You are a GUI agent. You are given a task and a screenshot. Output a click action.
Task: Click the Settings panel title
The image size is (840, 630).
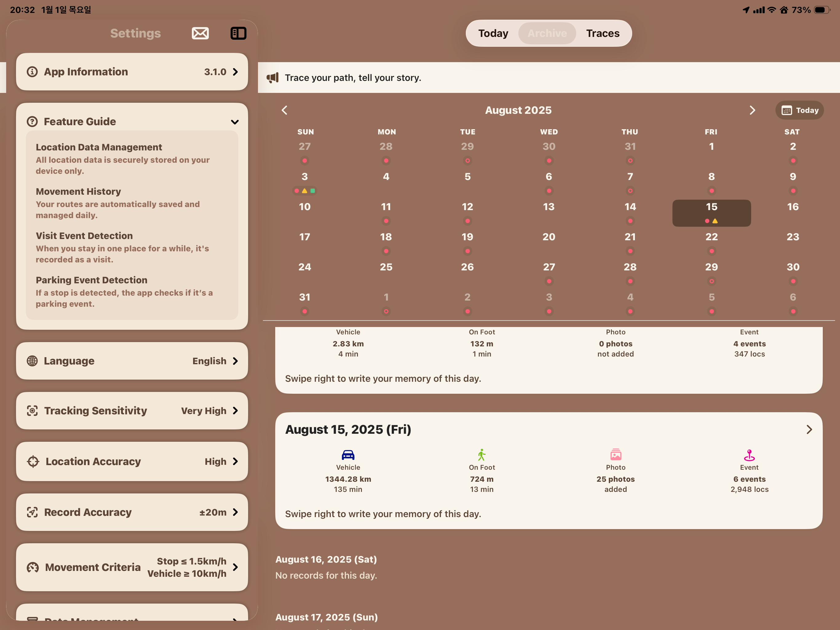136,34
